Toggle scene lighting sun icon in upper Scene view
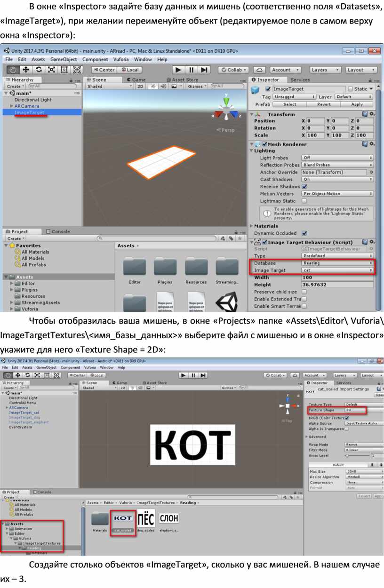This screenshot has width=384, height=588. (153, 86)
